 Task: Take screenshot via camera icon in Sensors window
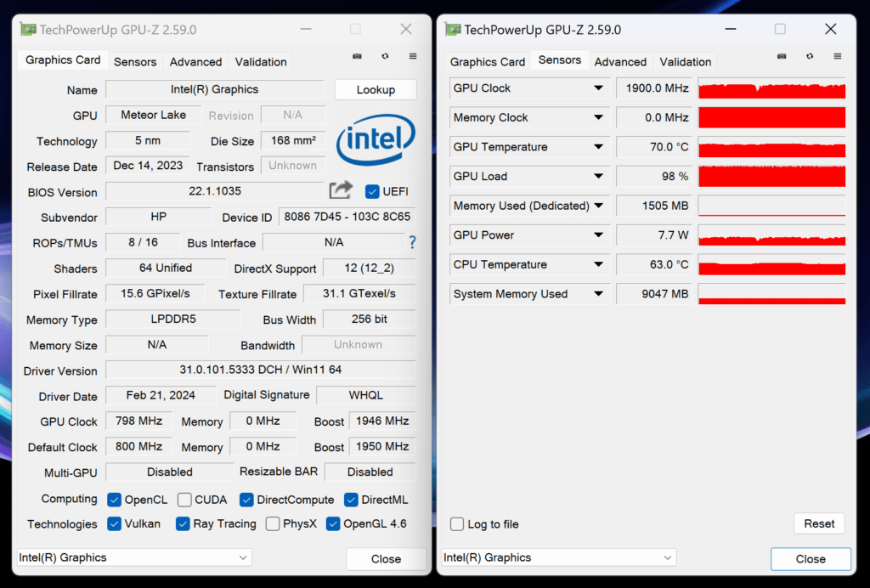pos(782,56)
